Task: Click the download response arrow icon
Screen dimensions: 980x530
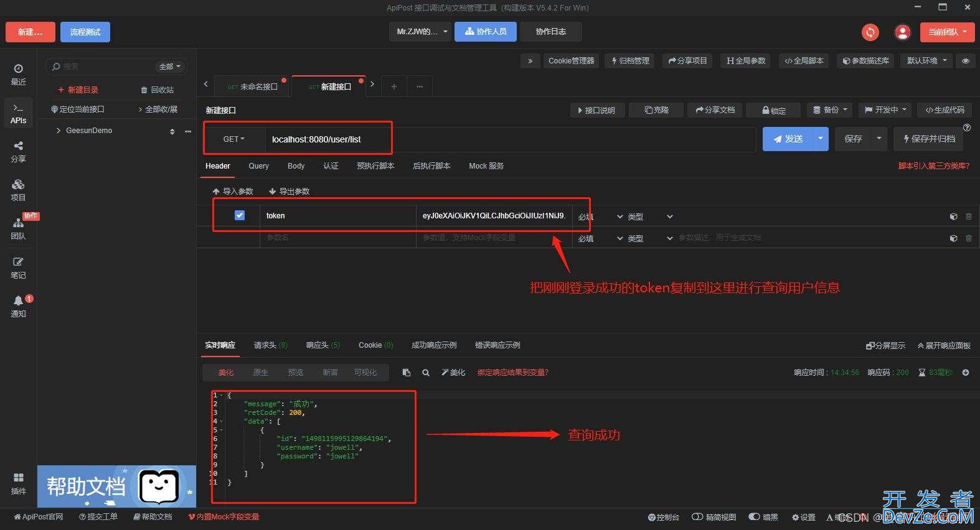Action: click(966, 373)
